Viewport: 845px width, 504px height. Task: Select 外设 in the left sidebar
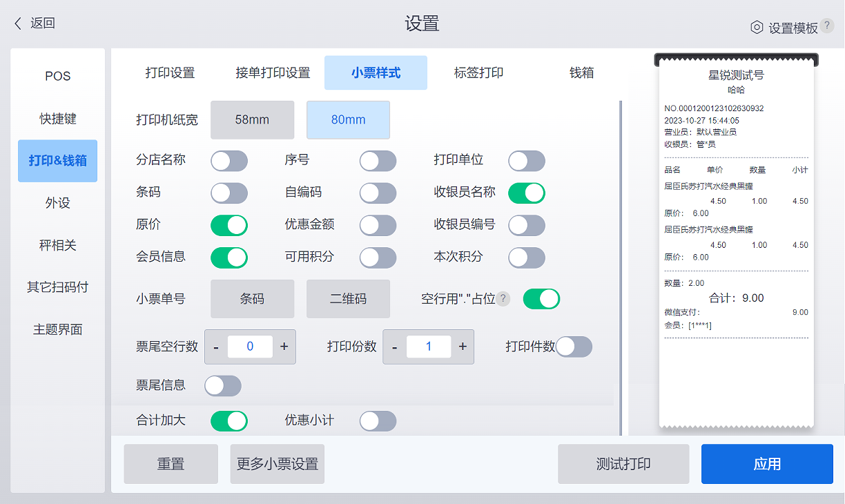point(58,203)
